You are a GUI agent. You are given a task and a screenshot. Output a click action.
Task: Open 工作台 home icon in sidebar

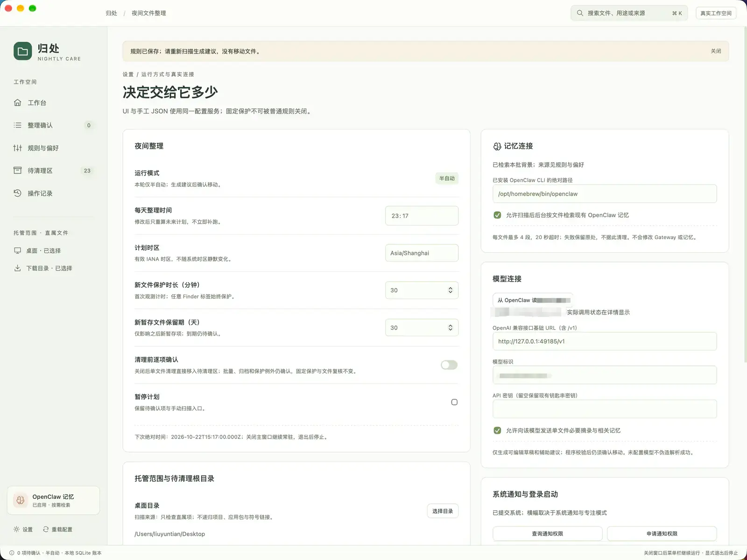pyautogui.click(x=18, y=103)
